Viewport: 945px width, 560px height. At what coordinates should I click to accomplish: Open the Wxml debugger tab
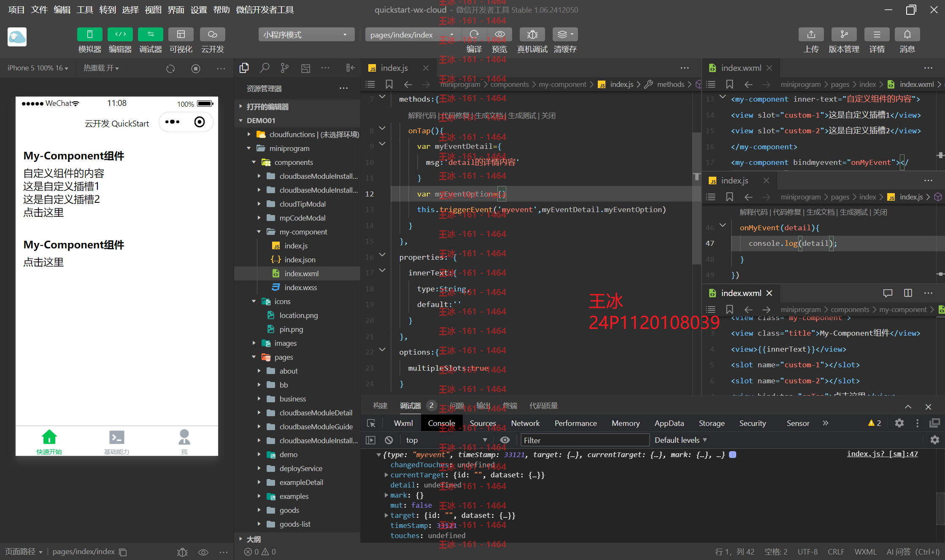click(403, 423)
